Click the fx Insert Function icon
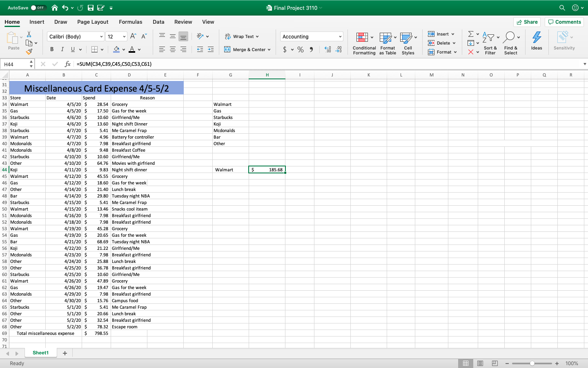 tap(68, 64)
